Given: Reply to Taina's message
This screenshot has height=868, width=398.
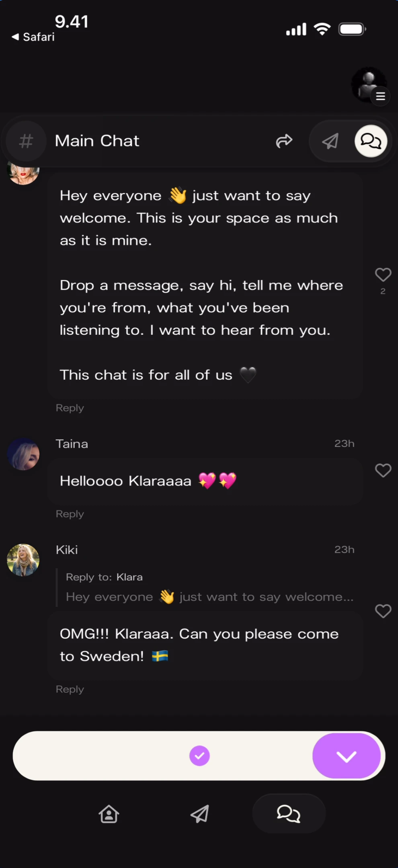Looking at the screenshot, I should [69, 514].
